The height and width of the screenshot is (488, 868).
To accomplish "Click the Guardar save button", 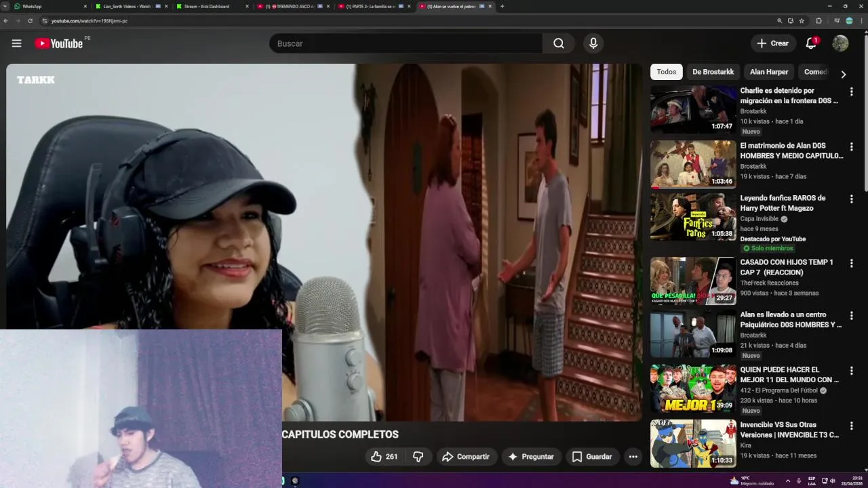I will [592, 457].
